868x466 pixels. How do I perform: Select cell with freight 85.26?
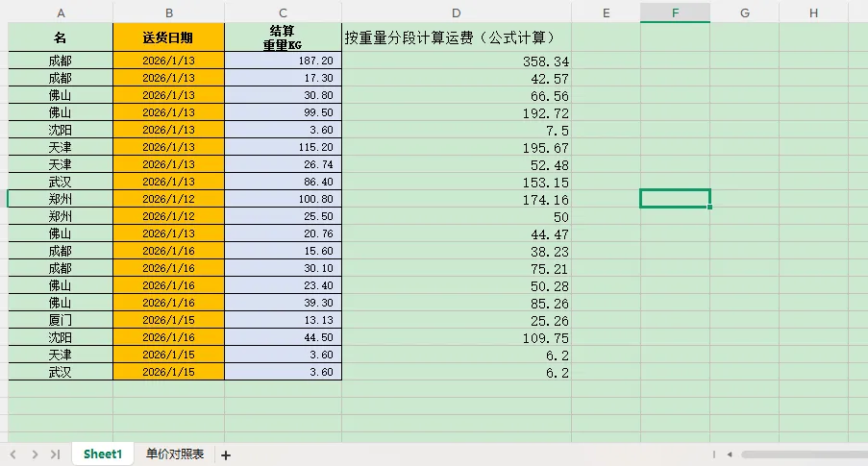click(457, 303)
